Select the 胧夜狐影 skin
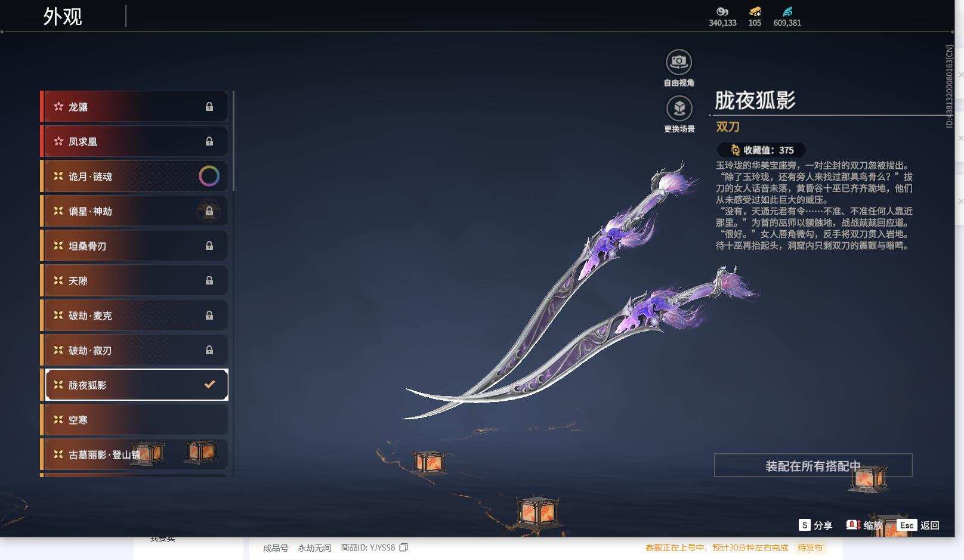Viewport: 964px width, 560px height. tap(134, 385)
